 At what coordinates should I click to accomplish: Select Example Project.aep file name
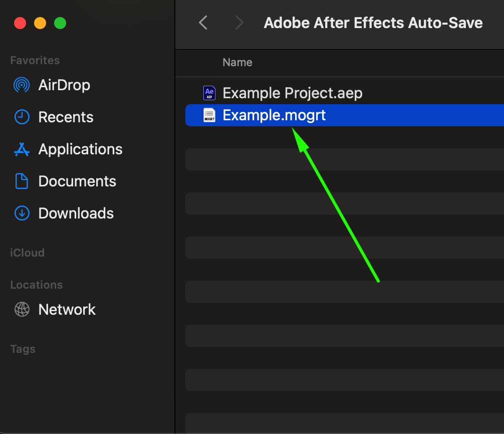(x=292, y=93)
